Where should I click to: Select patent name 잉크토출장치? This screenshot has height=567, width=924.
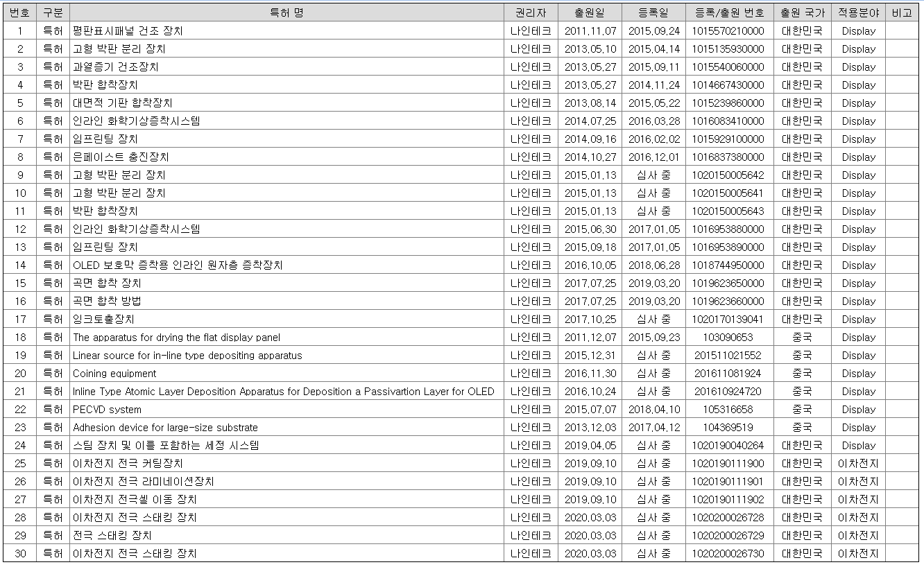pos(103,319)
